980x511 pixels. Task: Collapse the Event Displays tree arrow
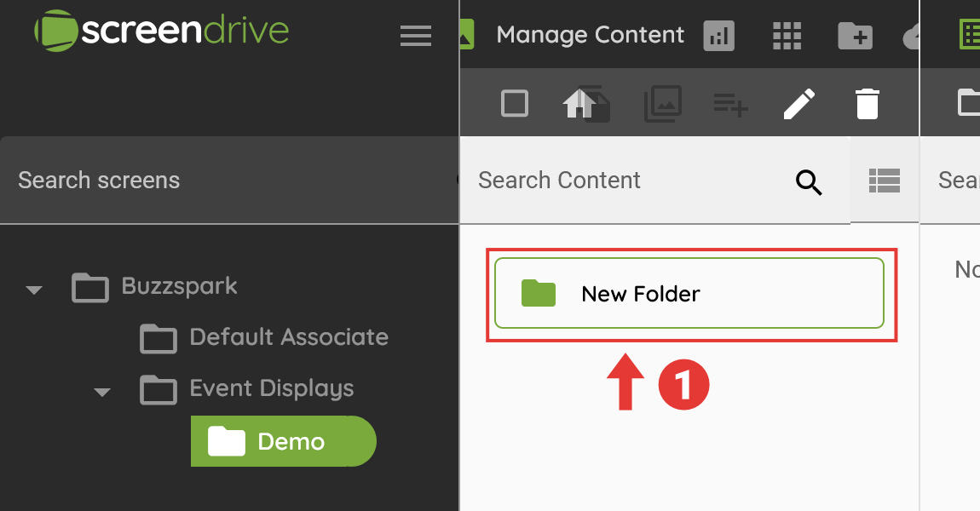102,393
